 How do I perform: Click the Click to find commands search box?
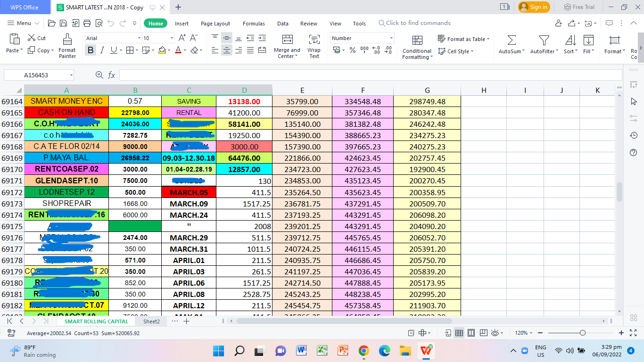point(414,23)
